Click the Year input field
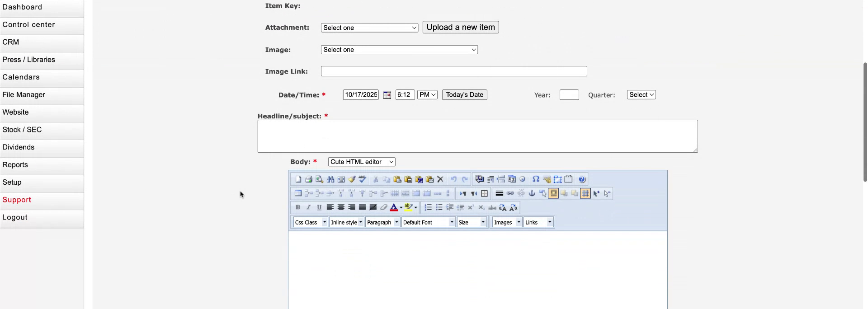The height and width of the screenshot is (309, 868). click(x=569, y=95)
